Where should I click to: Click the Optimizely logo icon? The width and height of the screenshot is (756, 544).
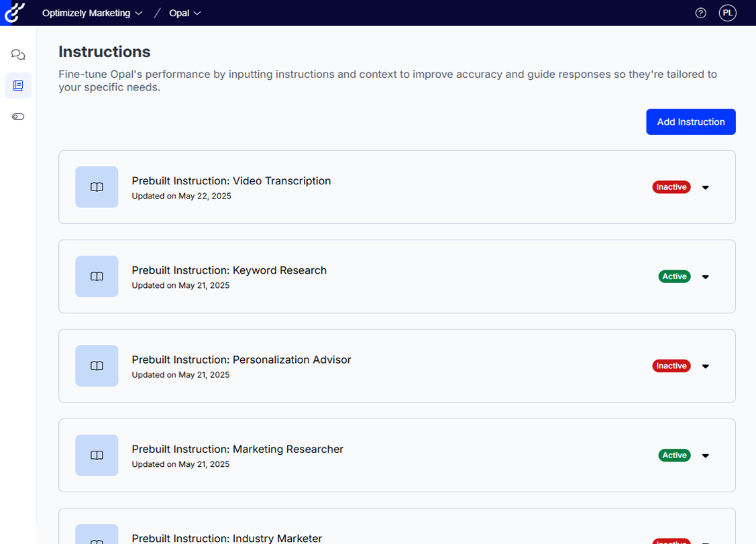(14, 13)
